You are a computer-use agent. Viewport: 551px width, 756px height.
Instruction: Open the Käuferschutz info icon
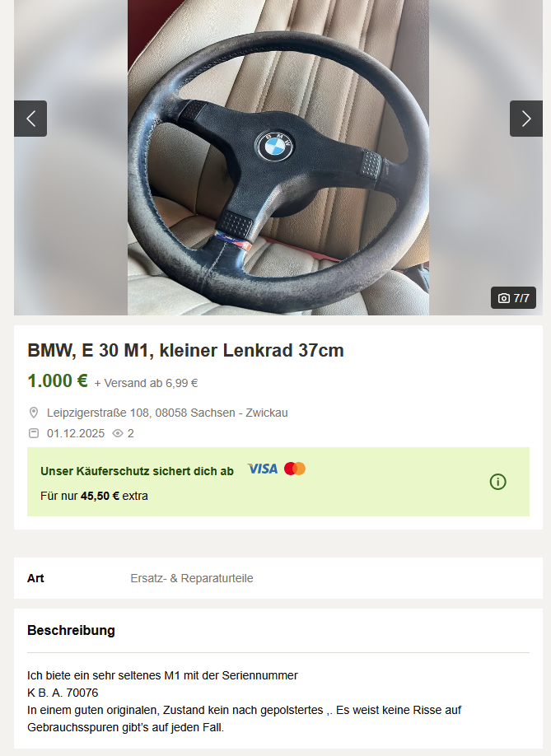point(497,482)
